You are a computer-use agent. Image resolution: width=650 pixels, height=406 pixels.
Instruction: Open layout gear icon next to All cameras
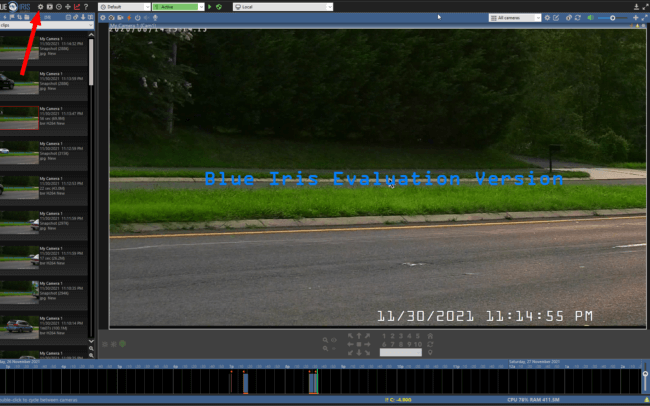click(x=547, y=17)
